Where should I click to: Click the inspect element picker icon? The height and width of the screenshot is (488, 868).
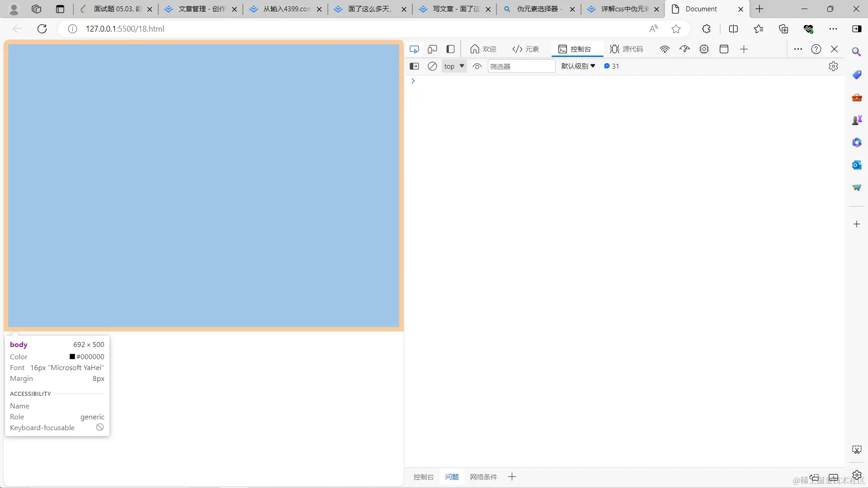(x=414, y=49)
